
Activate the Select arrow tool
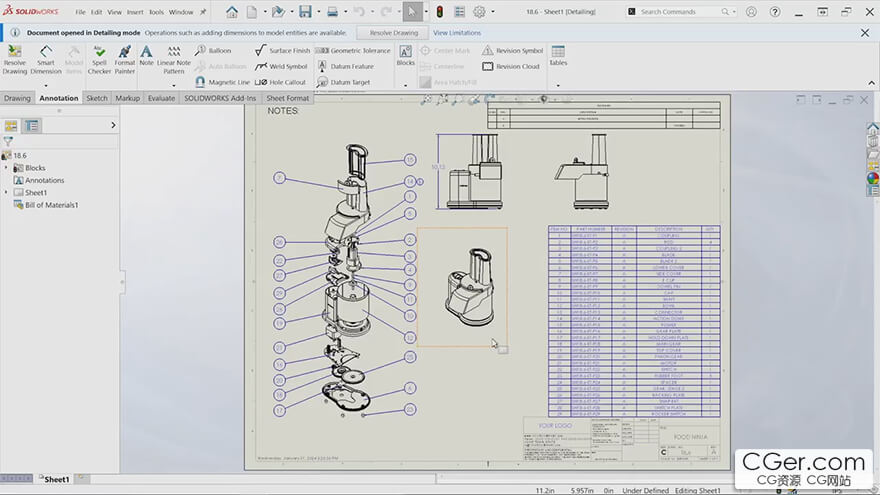point(412,11)
